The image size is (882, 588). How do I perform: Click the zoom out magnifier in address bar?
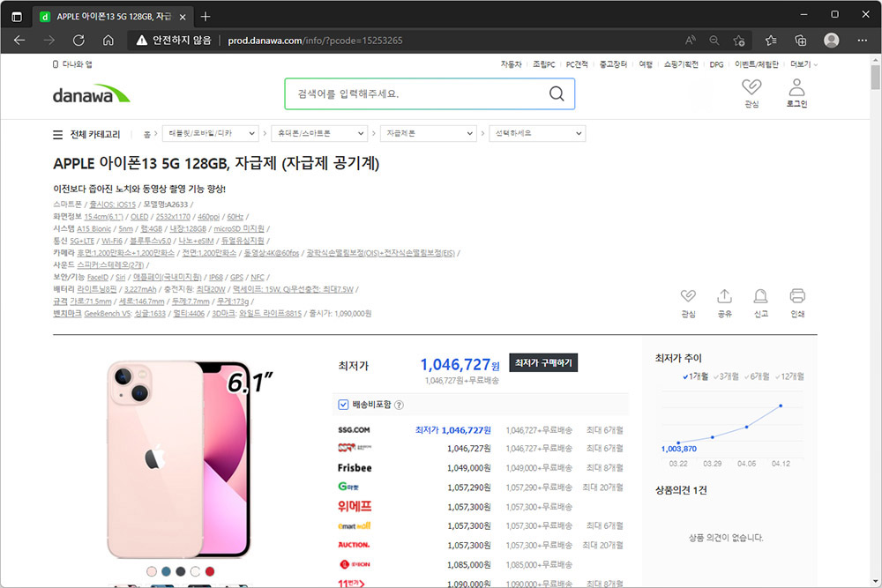point(714,40)
